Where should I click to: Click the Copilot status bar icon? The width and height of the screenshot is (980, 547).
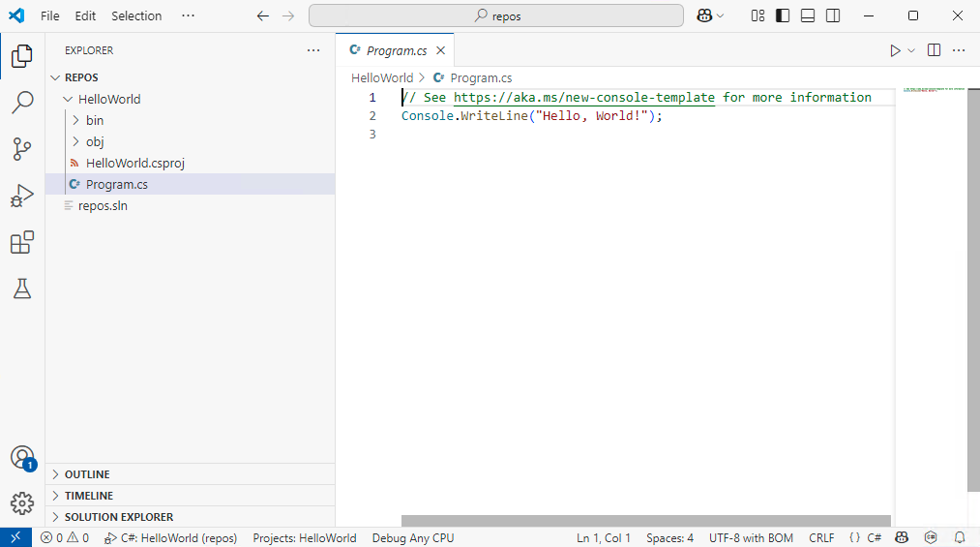pyautogui.click(x=902, y=537)
